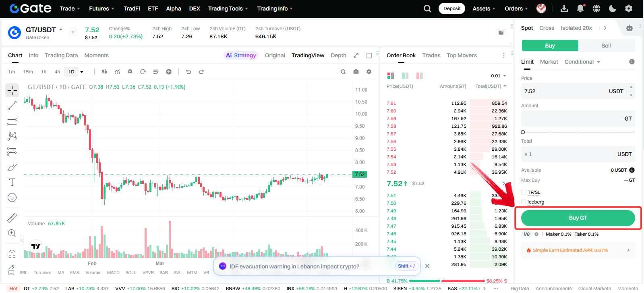Switch to the Depth chart view
The height and width of the screenshot is (293, 644).
(338, 55)
